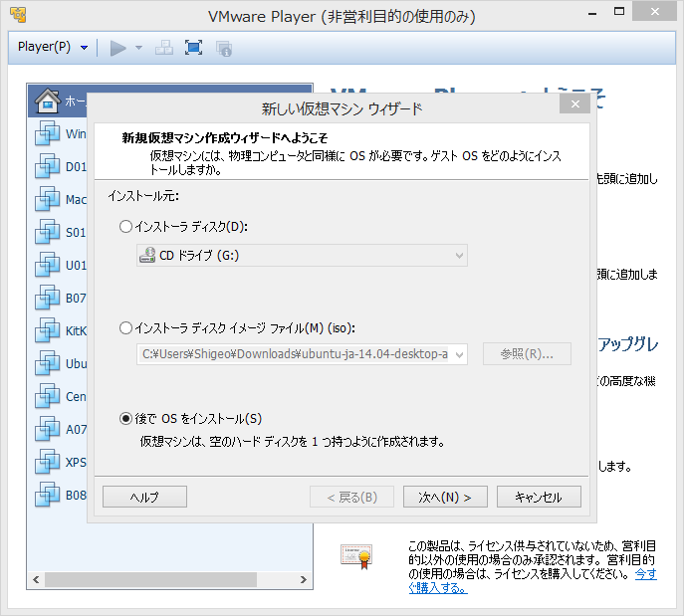The image size is (684, 616).
Task: Click the アップグレ upgrade heading link
Action: (x=627, y=344)
